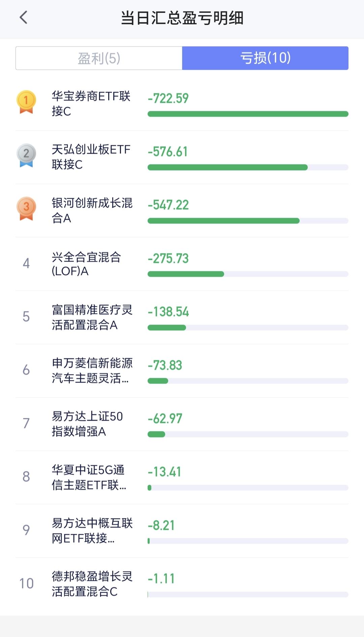Click the page title 当日汇总盈亏明细

(x=182, y=18)
